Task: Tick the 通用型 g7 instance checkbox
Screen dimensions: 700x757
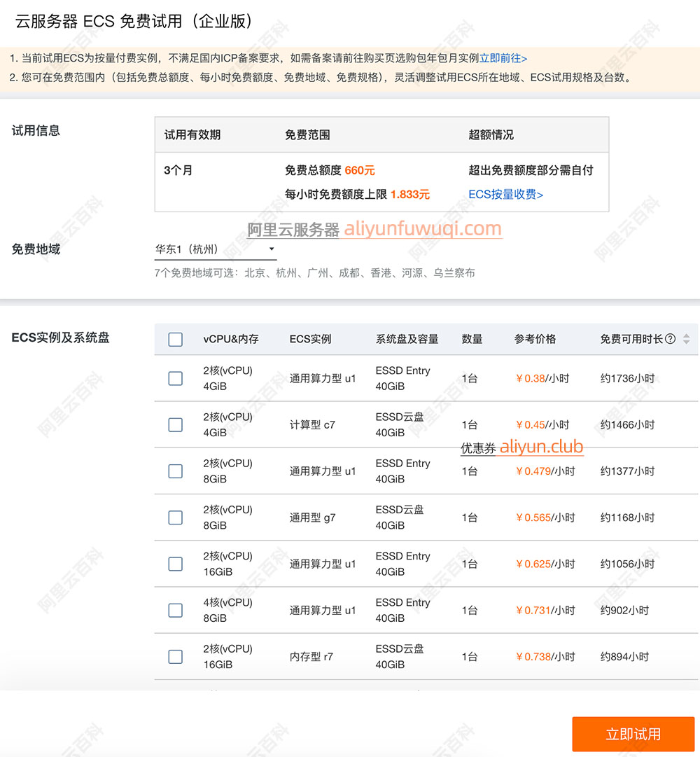Action: coord(176,518)
